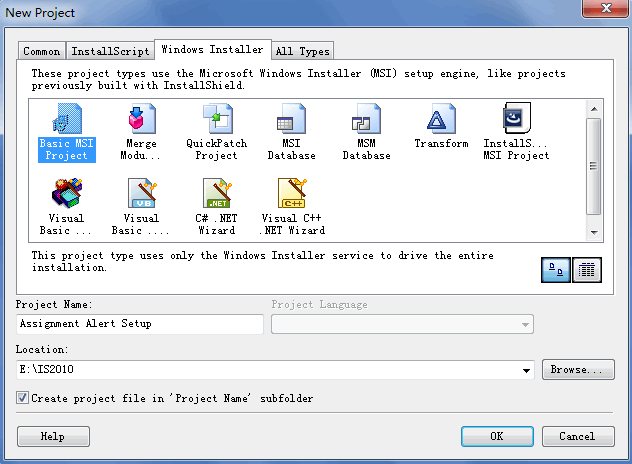Click the project list scrollbar down arrow
Viewport: 632px width, 464px height.
pos(594,232)
